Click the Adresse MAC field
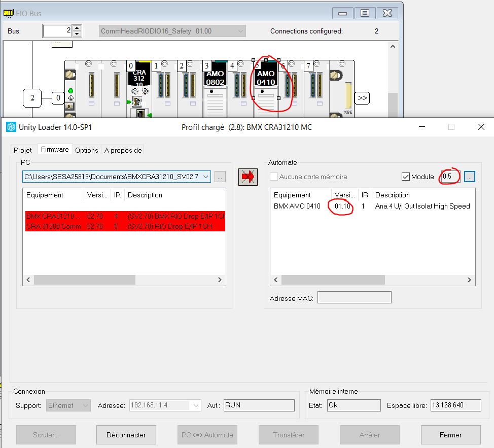The width and height of the screenshot is (494, 448). tap(355, 297)
